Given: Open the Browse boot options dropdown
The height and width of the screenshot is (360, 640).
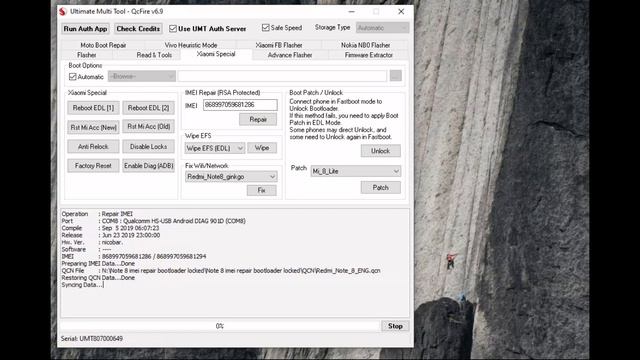Looking at the screenshot, I should (142, 76).
